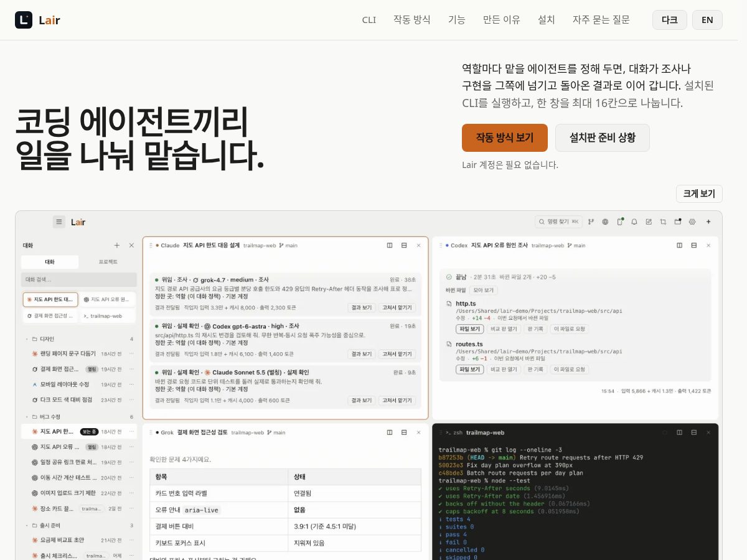Click the folder icon with black dot in toolbar
The height and width of the screenshot is (560, 747).
(x=677, y=222)
